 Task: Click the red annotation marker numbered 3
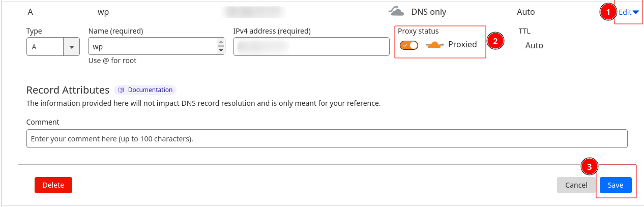click(x=589, y=166)
